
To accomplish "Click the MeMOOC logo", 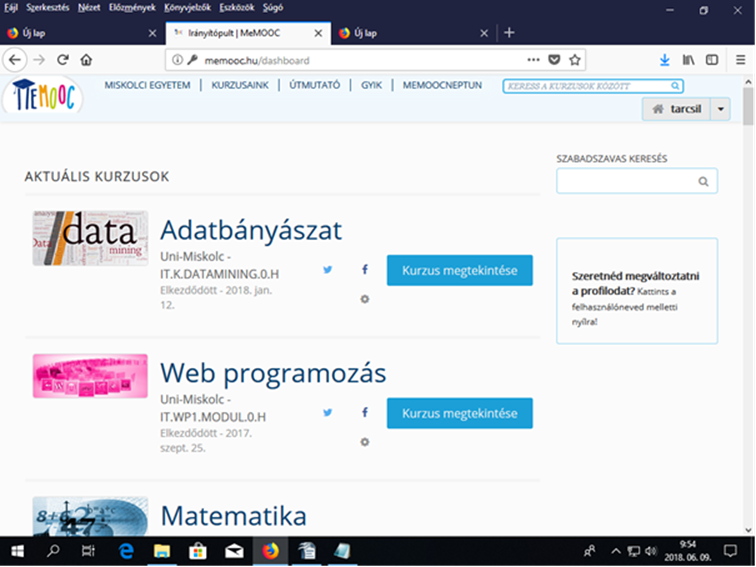I will click(x=43, y=96).
